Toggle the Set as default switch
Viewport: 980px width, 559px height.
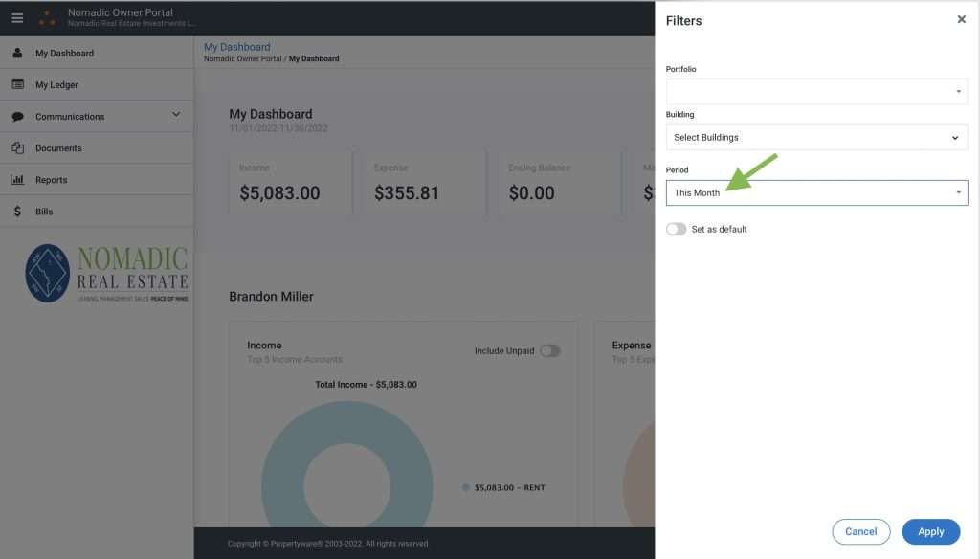(677, 230)
